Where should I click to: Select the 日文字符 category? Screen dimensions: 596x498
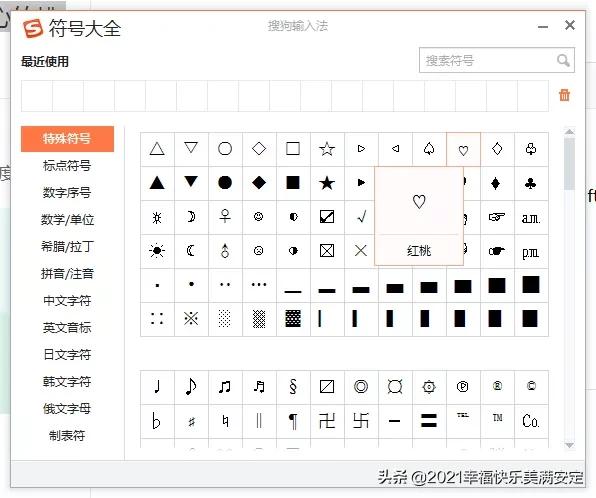pos(67,355)
